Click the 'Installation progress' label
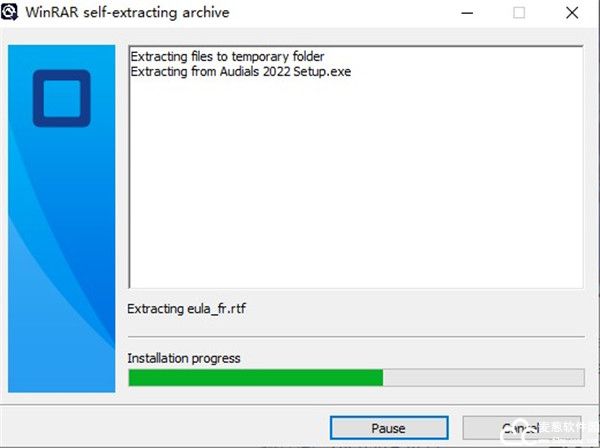 point(184,358)
